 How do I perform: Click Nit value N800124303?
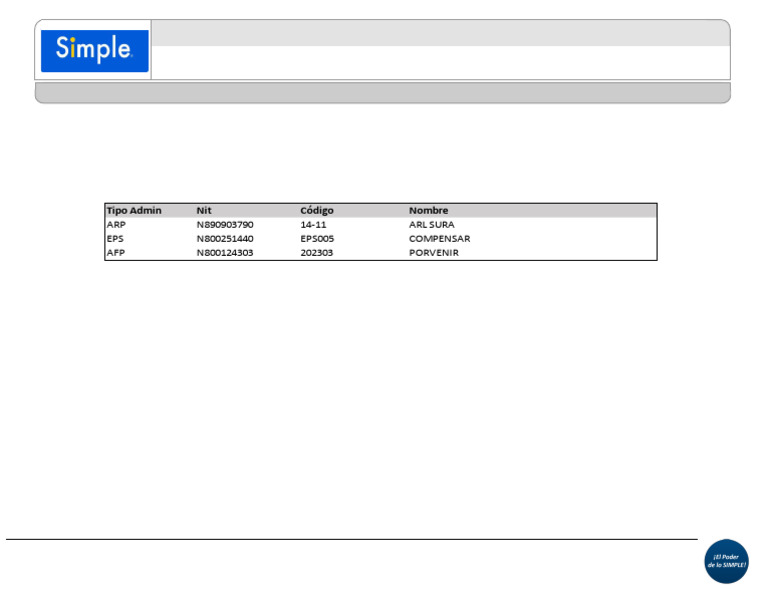(x=225, y=253)
